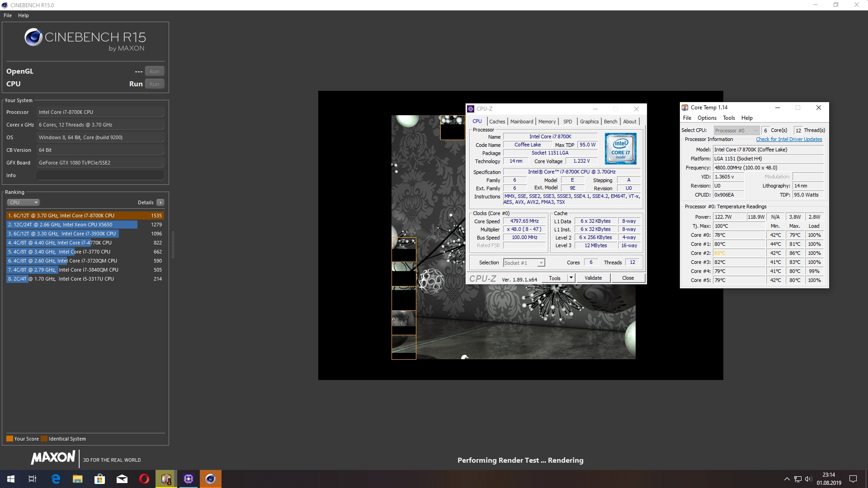868x488 pixels.
Task: Open the Options menu in Core Temp
Action: 707,118
